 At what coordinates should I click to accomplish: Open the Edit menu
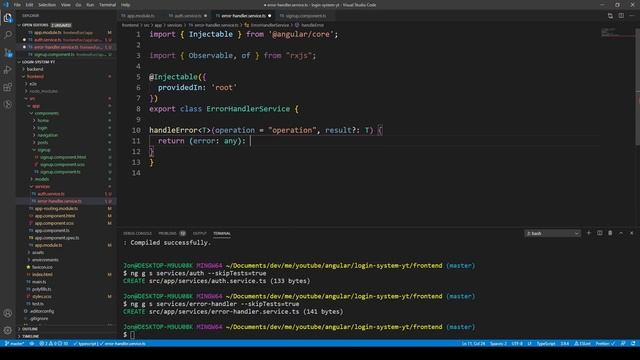coord(29,5)
